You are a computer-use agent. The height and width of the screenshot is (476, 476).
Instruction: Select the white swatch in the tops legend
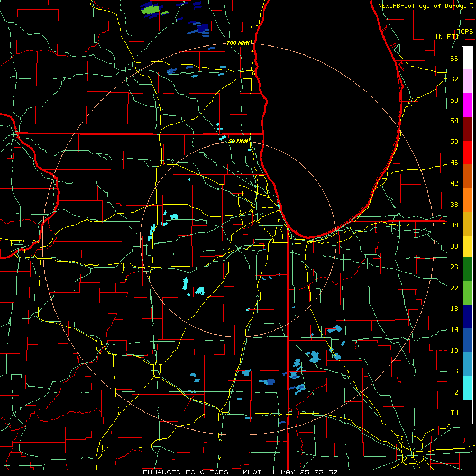(x=467, y=58)
